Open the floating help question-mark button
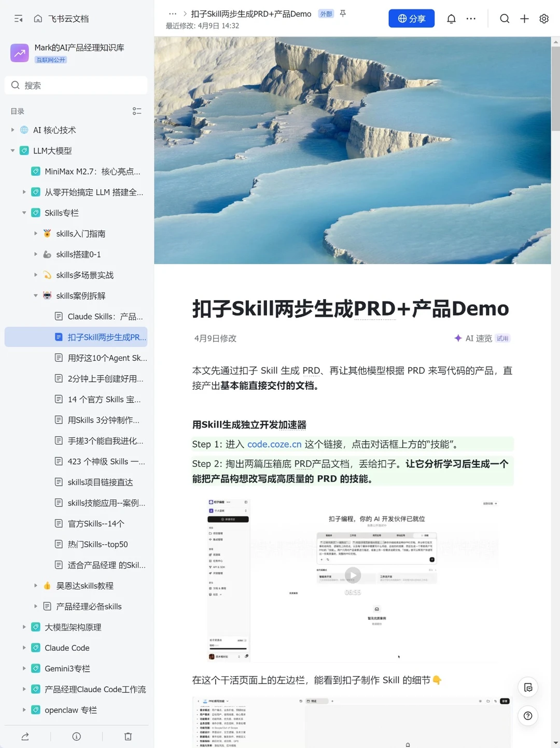560x748 pixels. pyautogui.click(x=528, y=716)
